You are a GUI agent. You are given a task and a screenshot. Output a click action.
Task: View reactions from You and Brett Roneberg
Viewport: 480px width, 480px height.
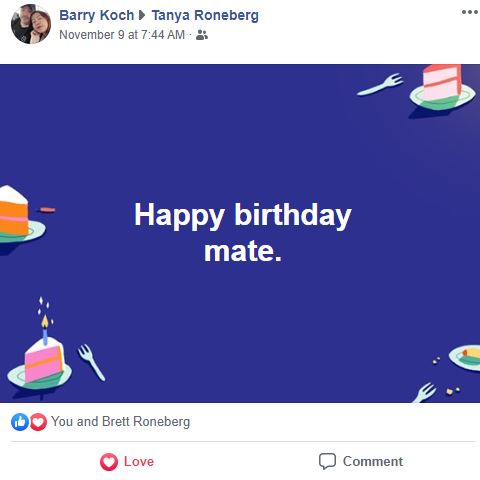[120, 422]
